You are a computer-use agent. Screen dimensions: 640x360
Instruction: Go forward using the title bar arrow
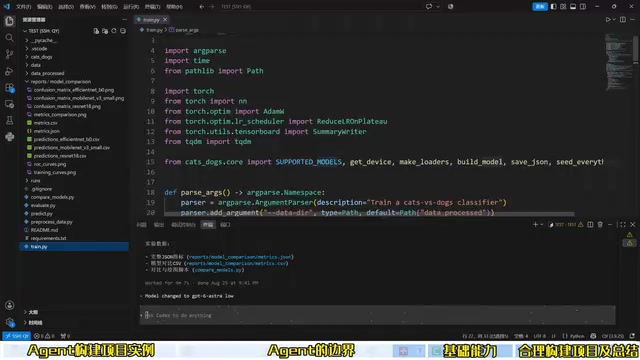211,7
